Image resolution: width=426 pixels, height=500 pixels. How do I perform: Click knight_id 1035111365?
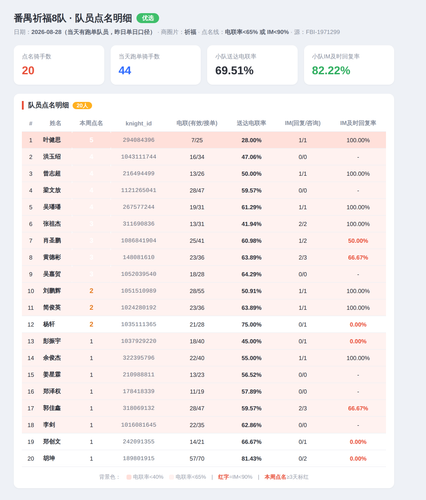click(x=139, y=324)
